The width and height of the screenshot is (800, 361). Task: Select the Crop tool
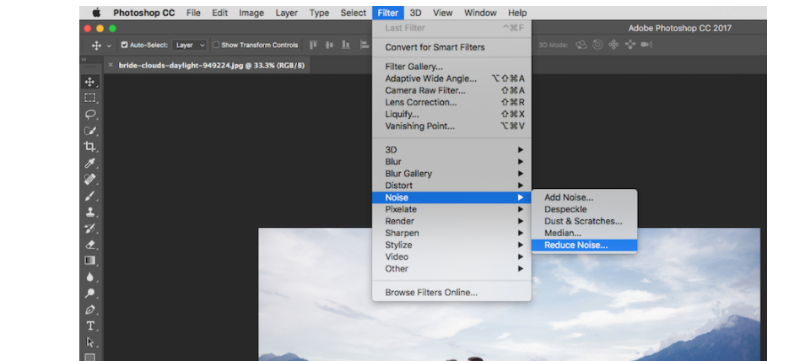coord(90,147)
